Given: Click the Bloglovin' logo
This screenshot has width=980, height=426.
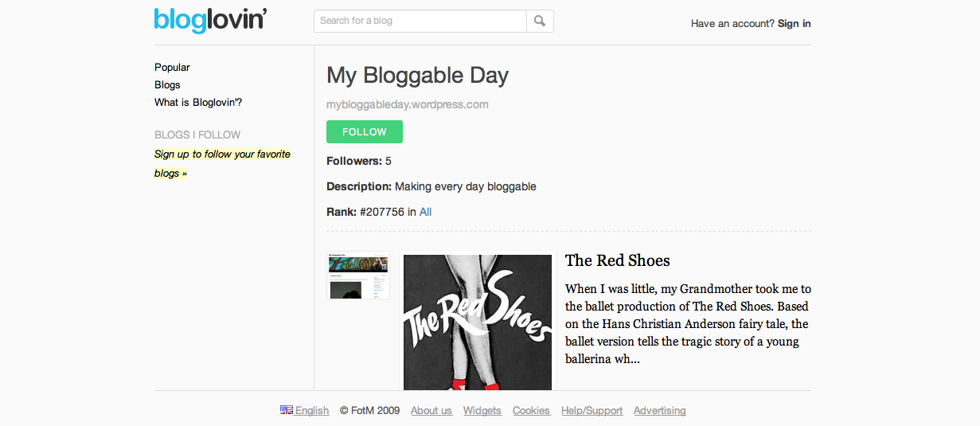Looking at the screenshot, I should click(210, 20).
